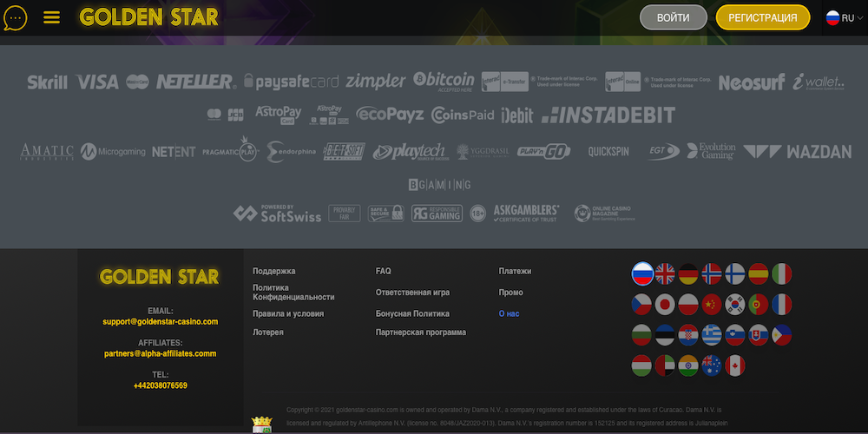Screen dimensions: 868x434
Task: Open the FAQ footer link
Action: pos(383,272)
